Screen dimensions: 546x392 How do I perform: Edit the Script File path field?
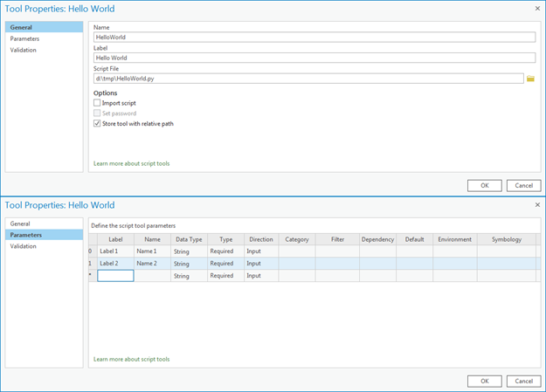pyautogui.click(x=308, y=79)
